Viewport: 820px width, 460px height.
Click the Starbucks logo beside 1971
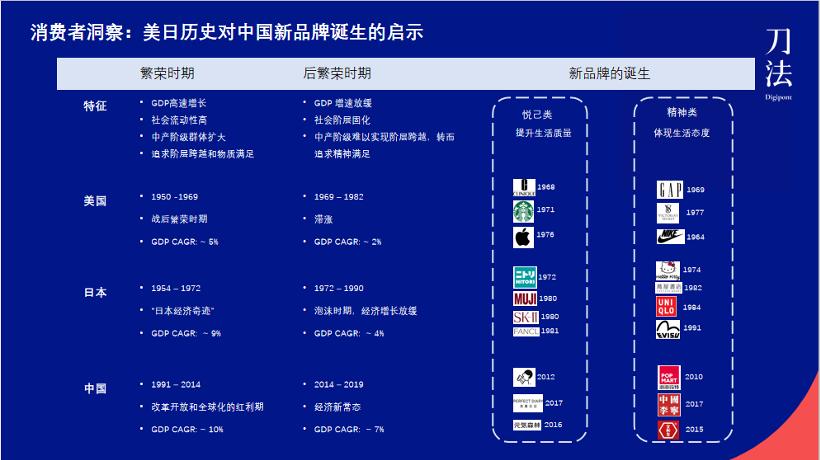click(x=523, y=211)
